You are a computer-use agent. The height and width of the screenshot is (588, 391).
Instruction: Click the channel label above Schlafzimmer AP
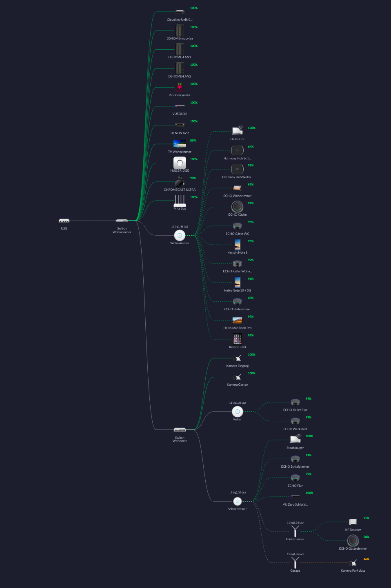[x=238, y=493]
